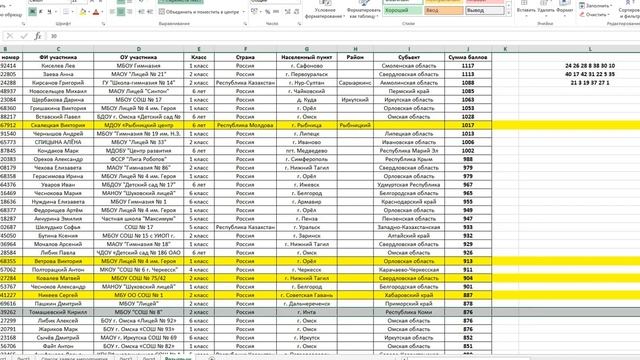Click the cell borders icon
The width and height of the screenshot is (640, 360).
coord(65,12)
